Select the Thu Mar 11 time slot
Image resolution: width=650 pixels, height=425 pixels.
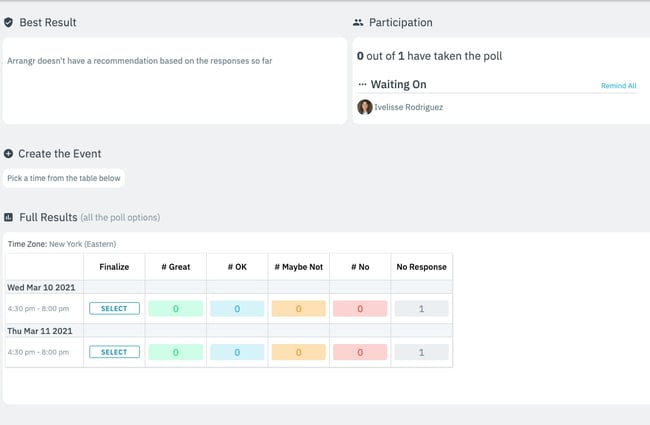114,352
